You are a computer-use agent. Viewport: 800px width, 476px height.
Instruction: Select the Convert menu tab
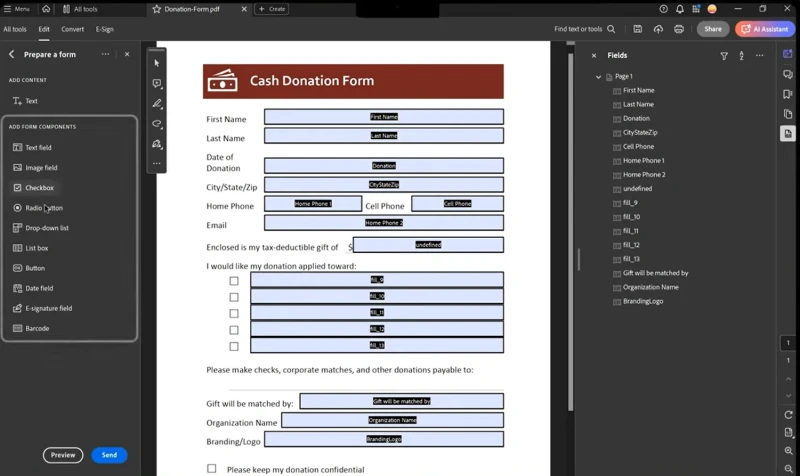coord(72,29)
